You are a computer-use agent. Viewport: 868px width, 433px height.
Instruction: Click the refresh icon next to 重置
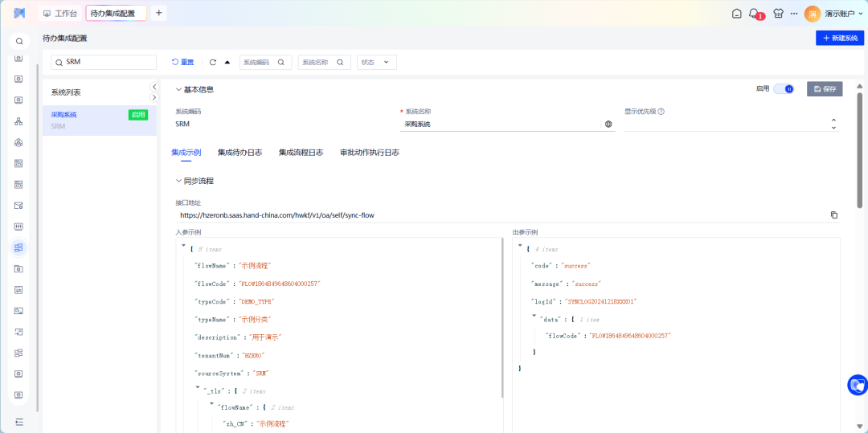(213, 63)
